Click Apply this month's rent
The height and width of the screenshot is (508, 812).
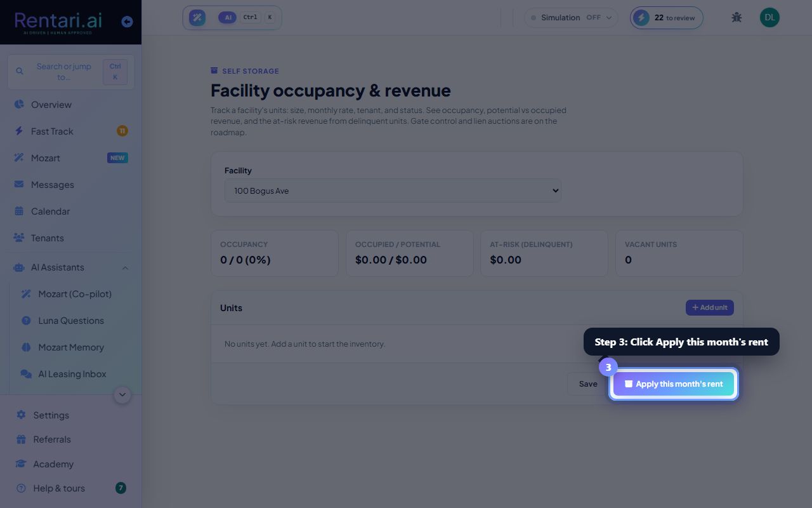673,384
